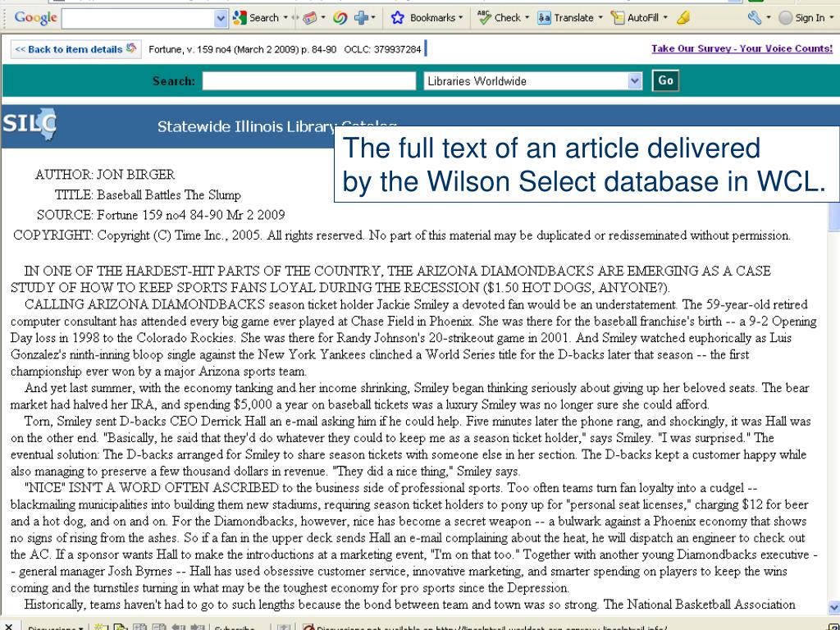Expand the Check dropdown arrow
This screenshot has height=630, width=840.
pyautogui.click(x=527, y=18)
